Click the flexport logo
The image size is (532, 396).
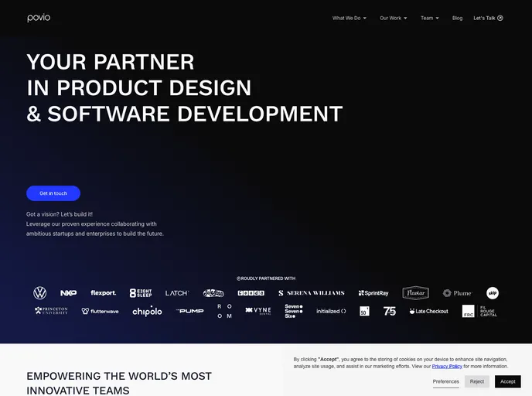[x=103, y=292]
